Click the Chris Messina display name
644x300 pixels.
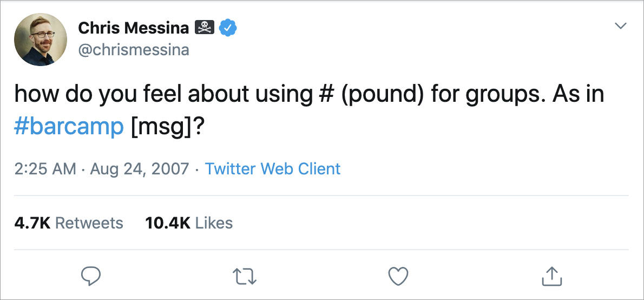click(133, 27)
